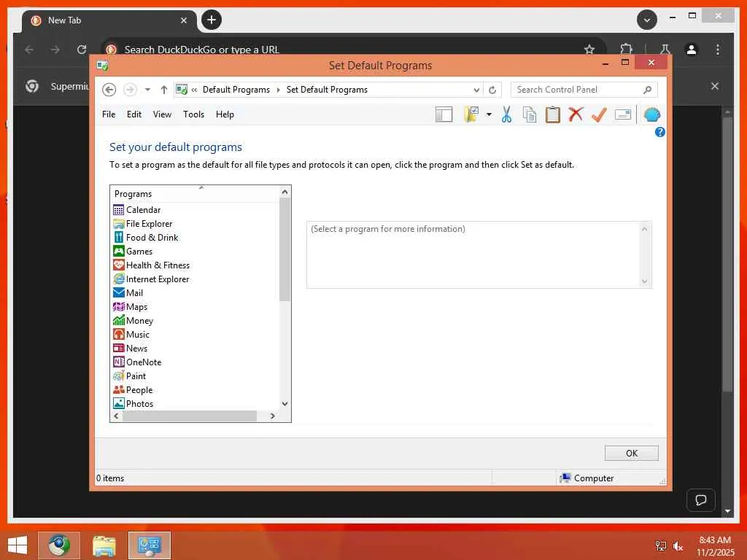The width and height of the screenshot is (747, 560).
Task: Bookmark page with star icon
Action: tap(589, 50)
